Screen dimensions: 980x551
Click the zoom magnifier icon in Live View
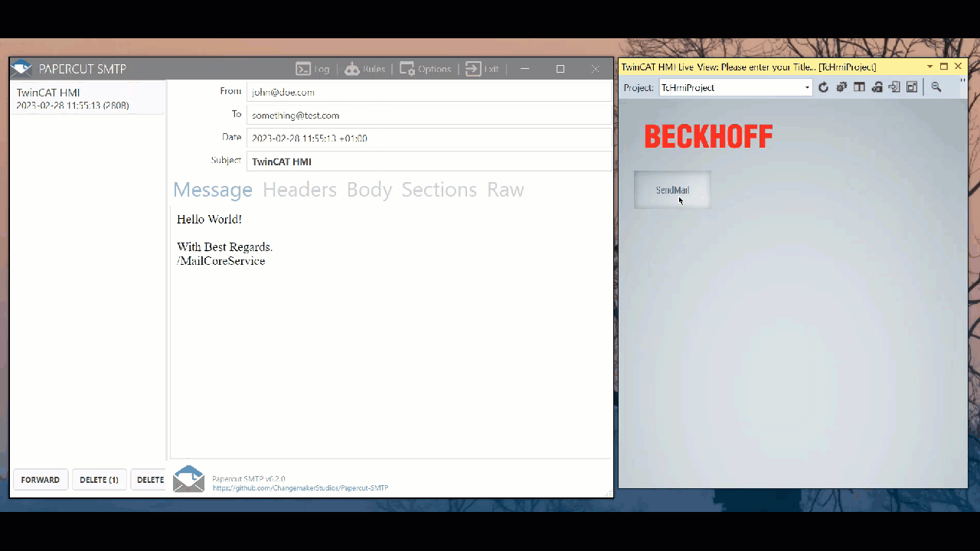pos(936,87)
